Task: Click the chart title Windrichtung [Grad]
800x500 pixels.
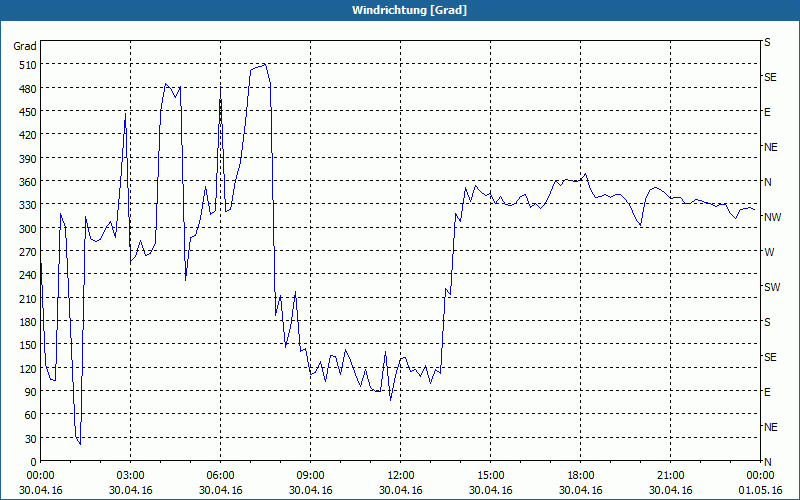Action: tap(409, 10)
